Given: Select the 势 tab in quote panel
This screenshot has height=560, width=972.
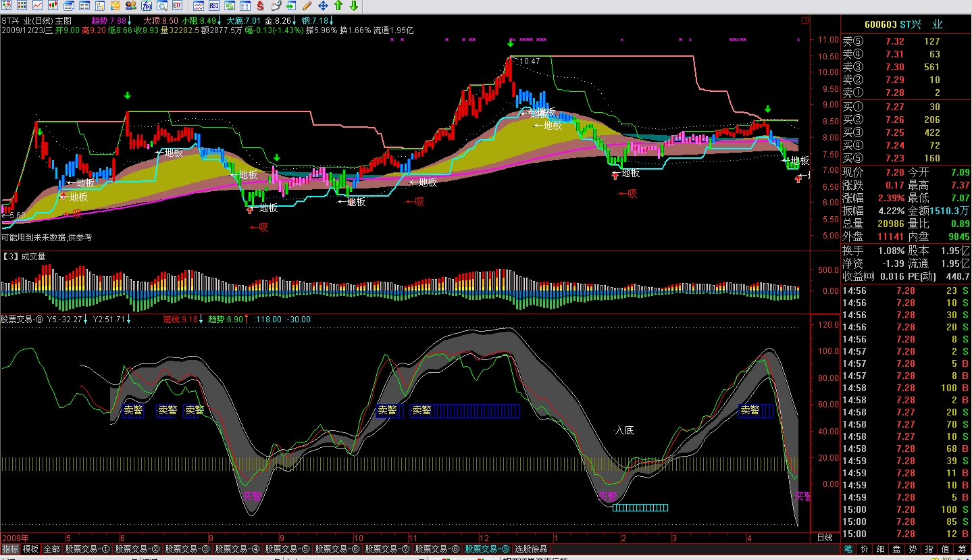Looking at the screenshot, I should 913,549.
